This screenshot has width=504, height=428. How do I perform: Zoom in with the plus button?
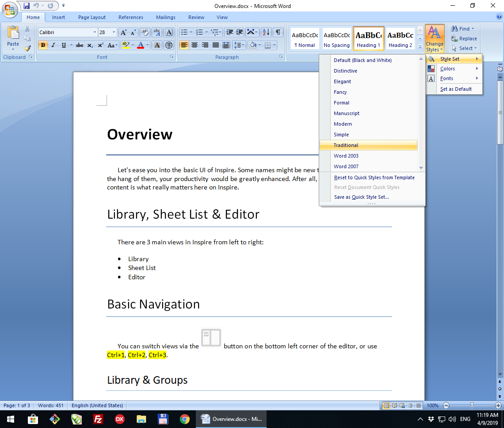coord(498,405)
